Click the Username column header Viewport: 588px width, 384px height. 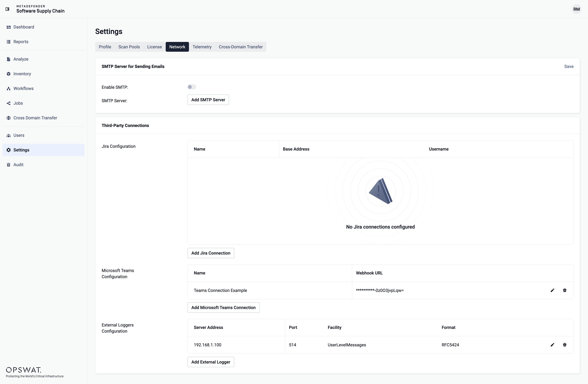pos(439,149)
